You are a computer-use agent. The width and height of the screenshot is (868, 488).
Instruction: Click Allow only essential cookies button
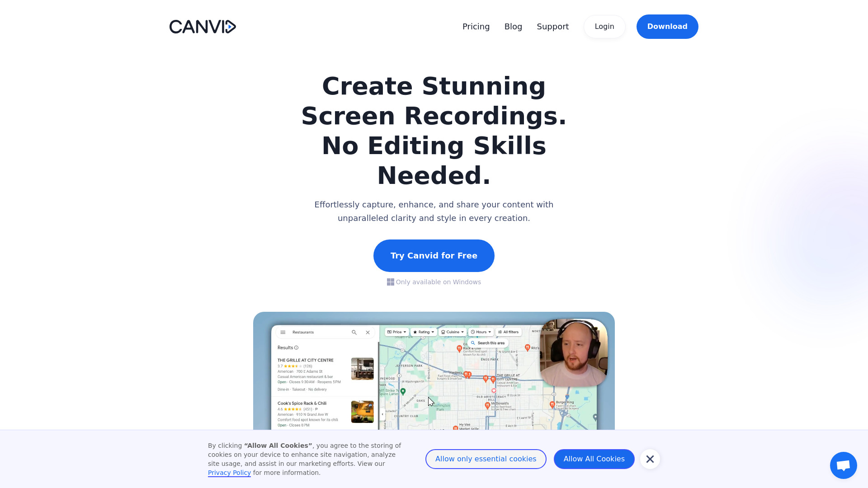pos(486,459)
